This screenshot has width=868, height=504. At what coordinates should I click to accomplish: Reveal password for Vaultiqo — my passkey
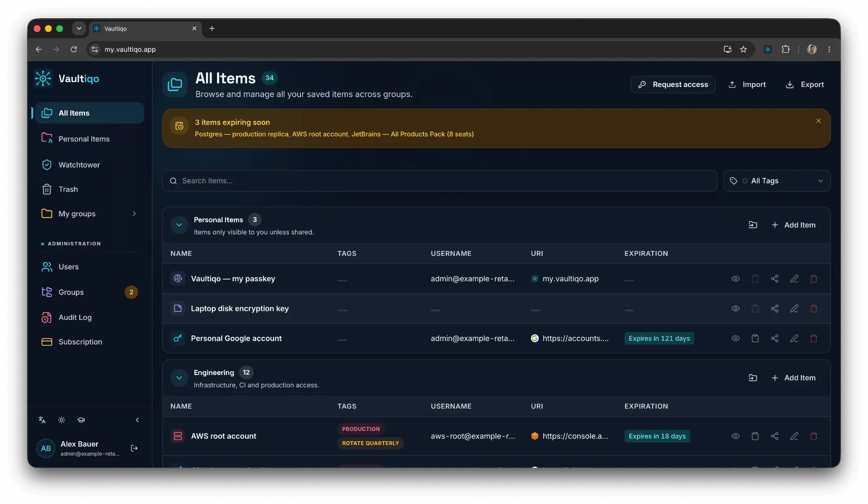tap(735, 279)
